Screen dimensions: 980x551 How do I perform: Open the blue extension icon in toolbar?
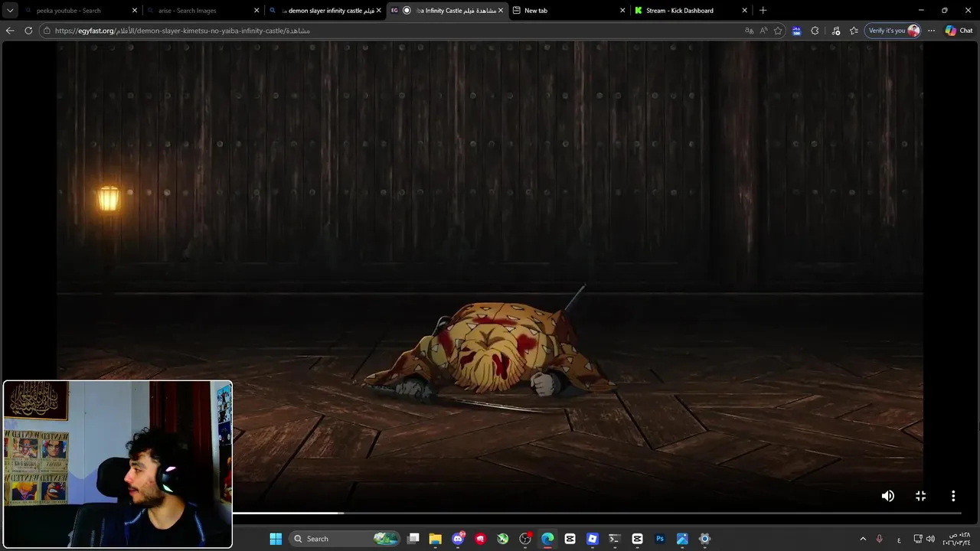pos(796,31)
